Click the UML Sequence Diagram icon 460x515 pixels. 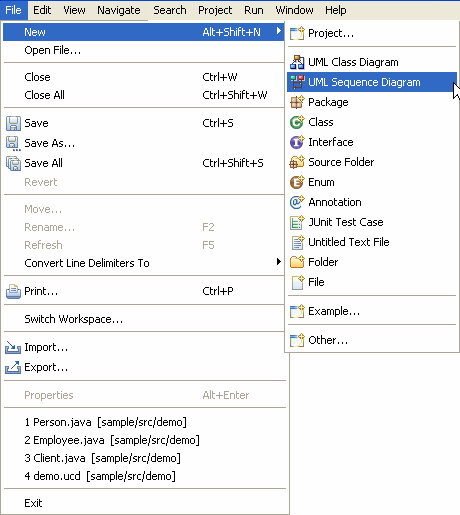[297, 82]
